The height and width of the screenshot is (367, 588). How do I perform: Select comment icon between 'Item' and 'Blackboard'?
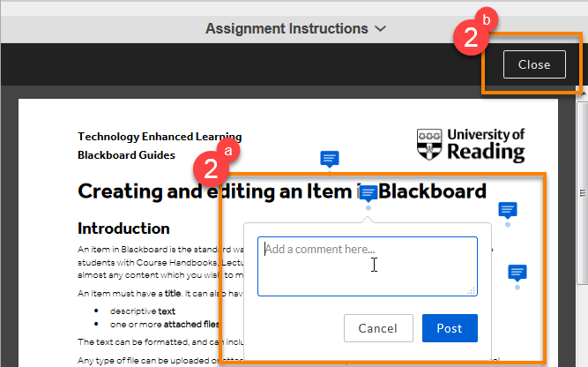[x=368, y=193]
